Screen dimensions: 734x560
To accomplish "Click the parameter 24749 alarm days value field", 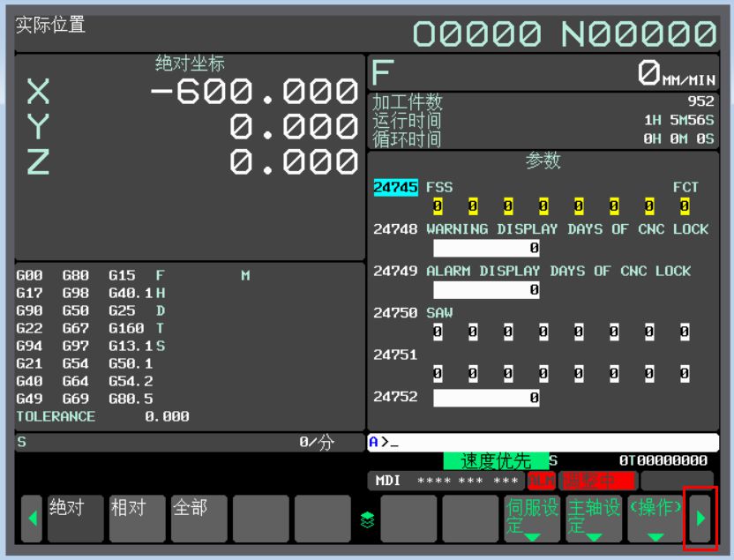I will (487, 290).
